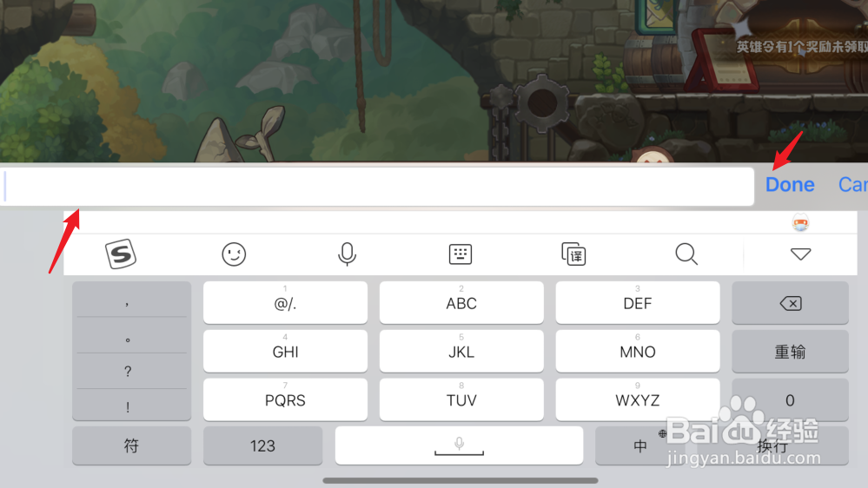This screenshot has height=488, width=868.
Task: Tap the question mark punctuation key
Action: click(x=128, y=371)
